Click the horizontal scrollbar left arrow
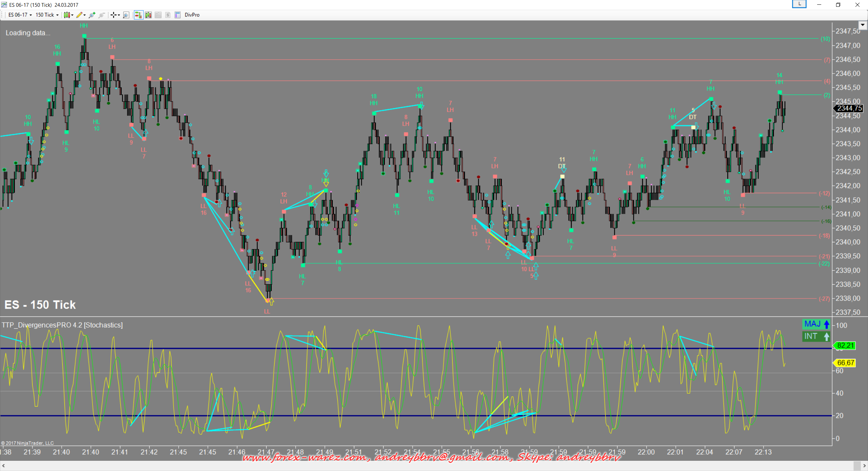868x471 pixels. coord(3,466)
